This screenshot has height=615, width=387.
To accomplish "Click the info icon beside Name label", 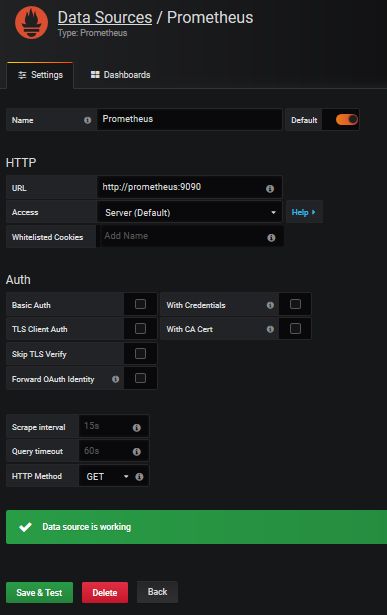I will (x=87, y=120).
